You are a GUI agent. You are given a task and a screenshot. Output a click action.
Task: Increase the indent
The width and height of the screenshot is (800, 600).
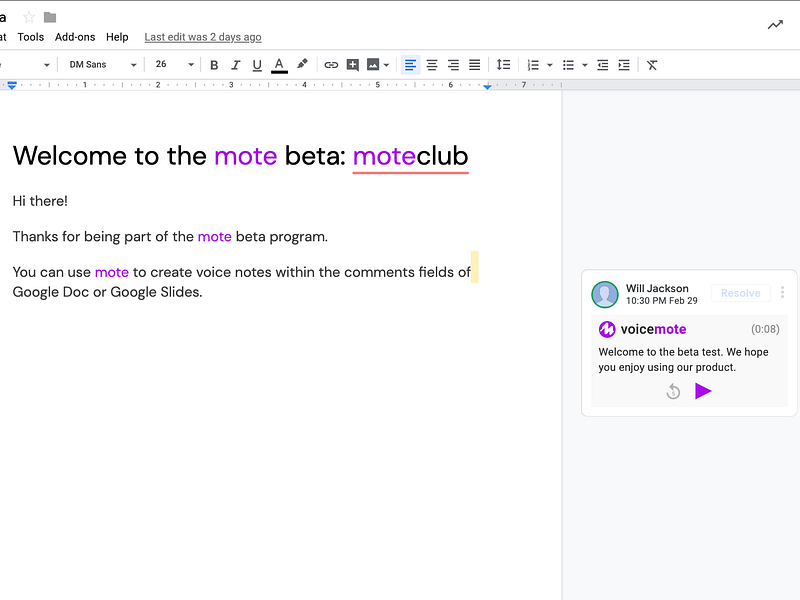(x=624, y=65)
